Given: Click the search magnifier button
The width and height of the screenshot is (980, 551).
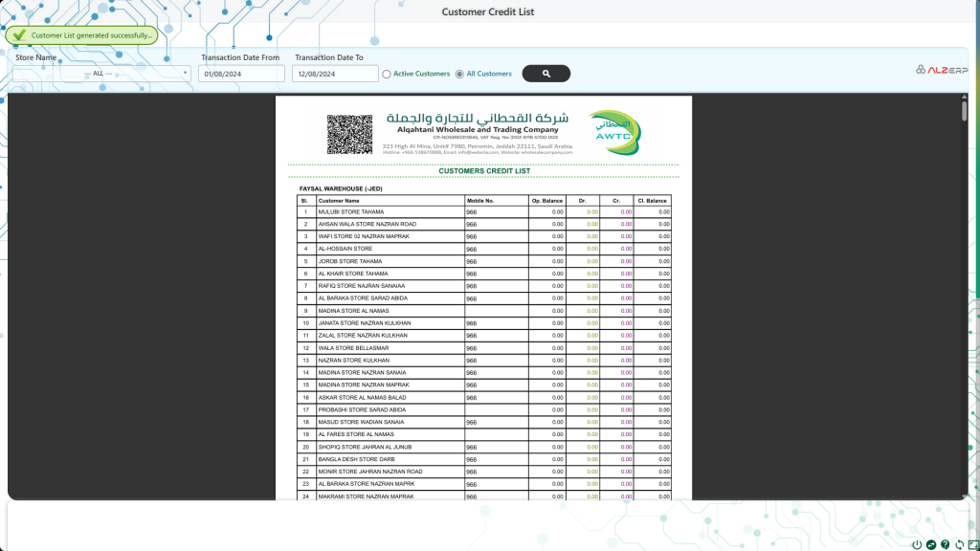Looking at the screenshot, I should tap(546, 74).
